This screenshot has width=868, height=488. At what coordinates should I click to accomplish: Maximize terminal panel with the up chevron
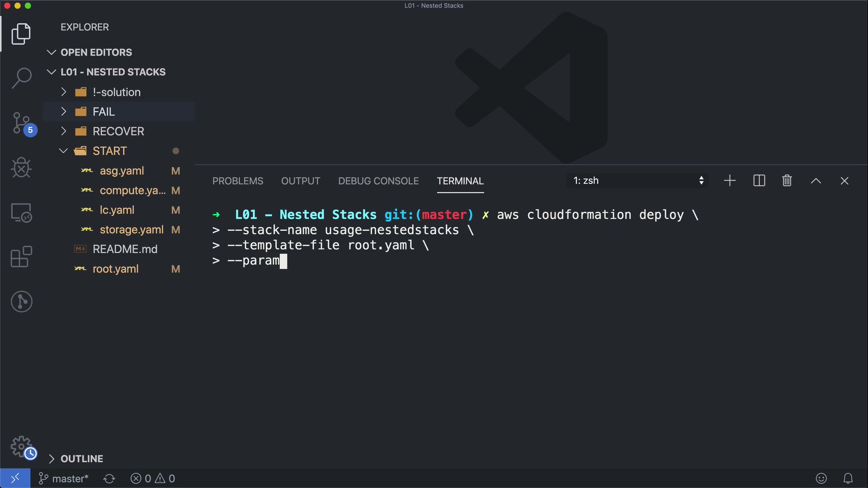tap(816, 181)
